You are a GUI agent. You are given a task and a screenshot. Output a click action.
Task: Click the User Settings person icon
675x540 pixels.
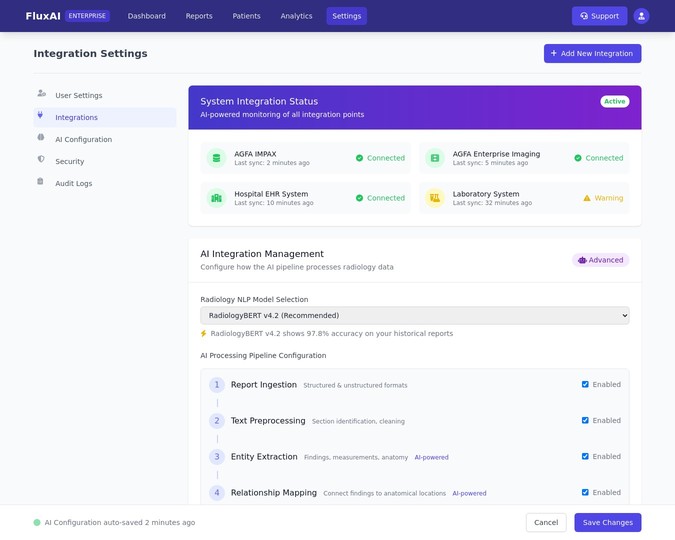[41, 93]
